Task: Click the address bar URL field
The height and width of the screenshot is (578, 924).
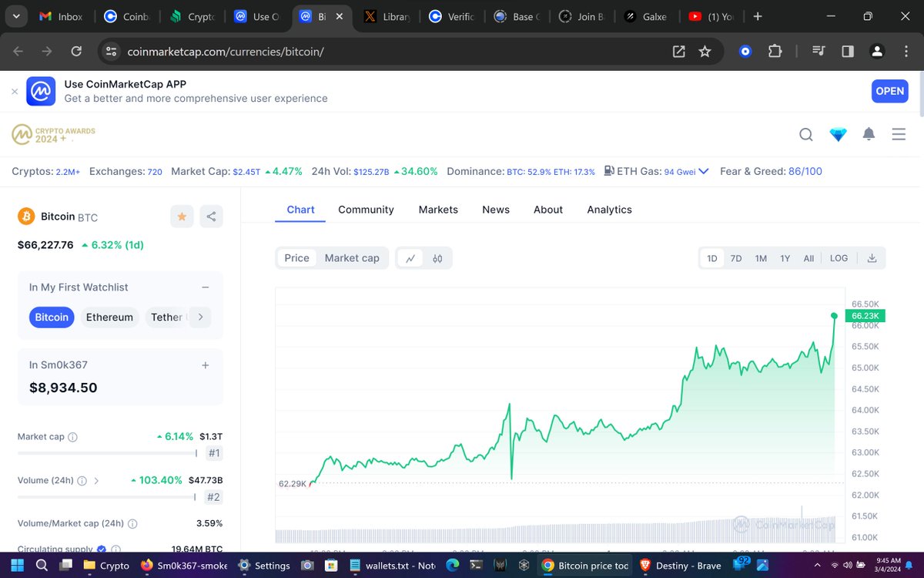Action: [393, 52]
